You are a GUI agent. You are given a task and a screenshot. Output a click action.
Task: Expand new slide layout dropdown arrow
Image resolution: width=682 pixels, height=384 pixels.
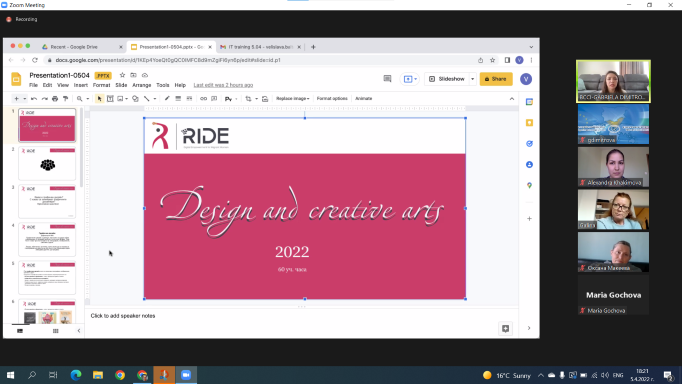pyautogui.click(x=24, y=99)
